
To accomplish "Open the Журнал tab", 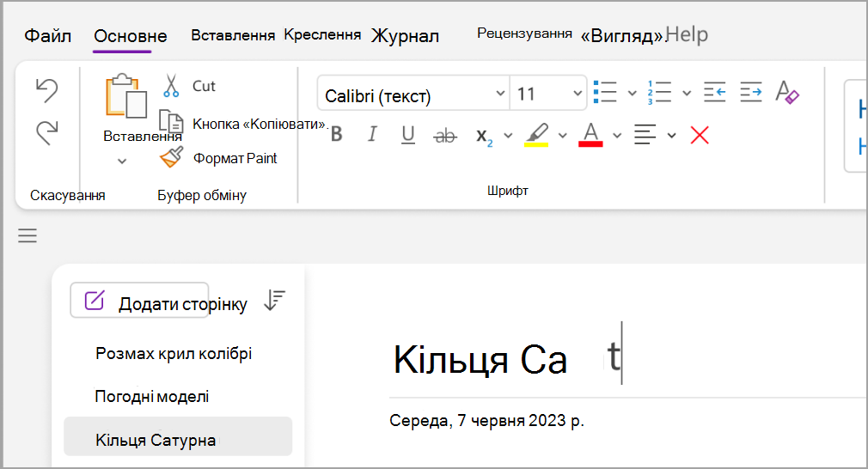I will coord(406,36).
